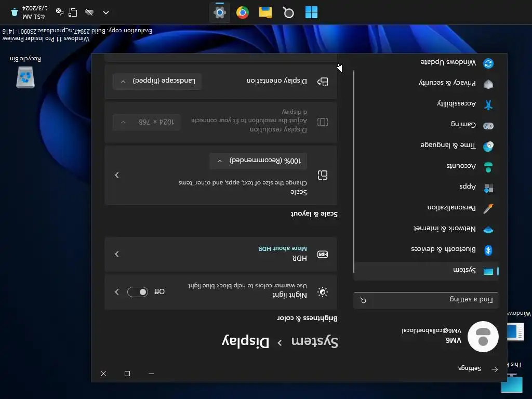The image size is (532, 399).
Task: Click the VM6 account name
Action: (x=454, y=340)
